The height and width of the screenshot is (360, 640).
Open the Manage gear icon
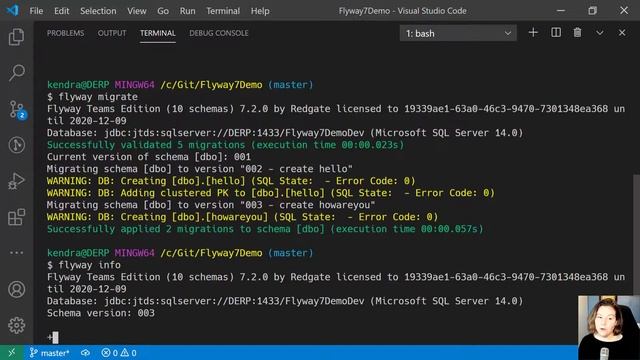(16, 325)
